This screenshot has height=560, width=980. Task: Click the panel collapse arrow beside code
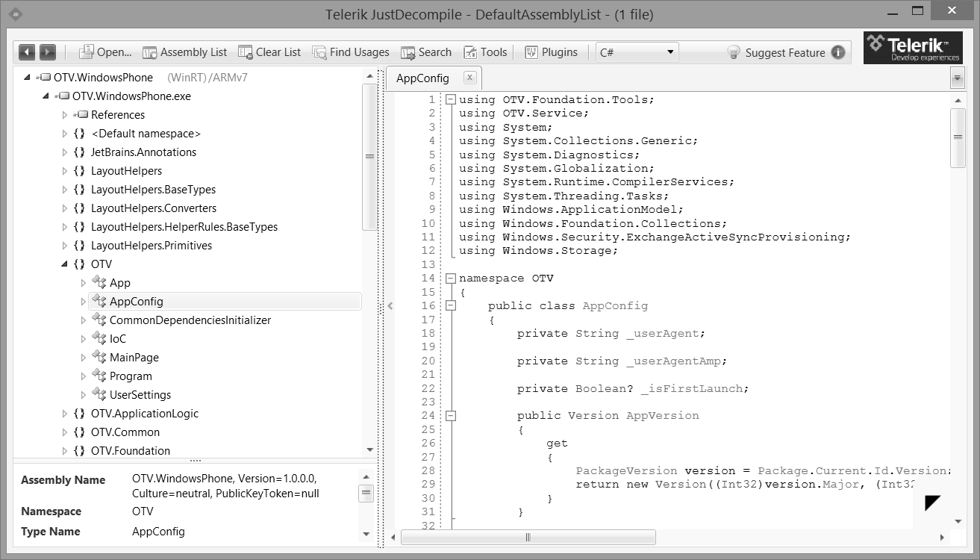(390, 305)
